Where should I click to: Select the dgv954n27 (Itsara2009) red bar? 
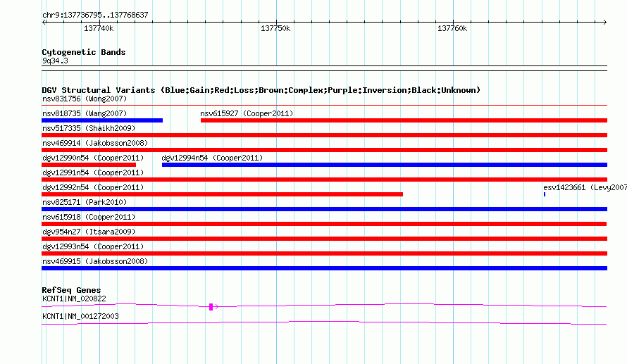324,239
